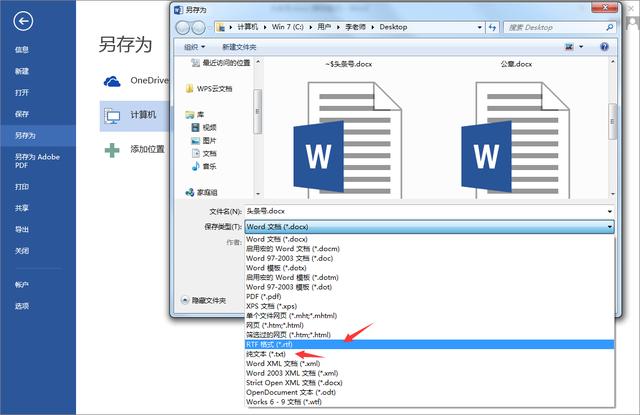Click the green plus 添加位置 icon
640x415 pixels.
pyautogui.click(x=112, y=150)
